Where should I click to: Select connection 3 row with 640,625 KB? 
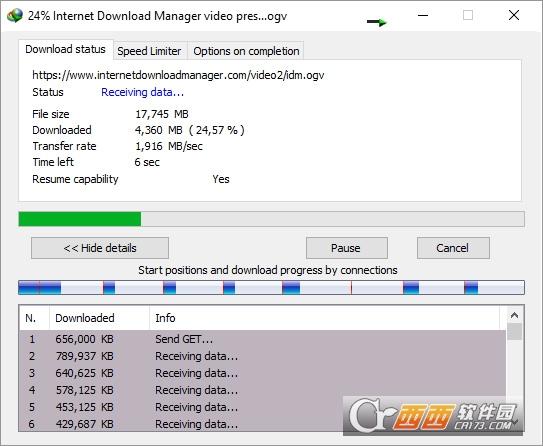(x=262, y=373)
